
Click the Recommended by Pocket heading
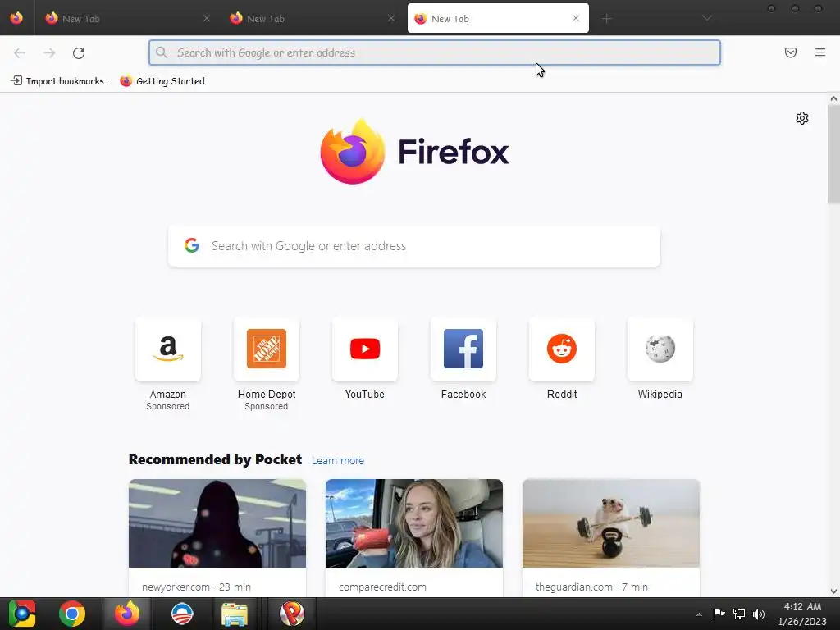[x=216, y=459]
